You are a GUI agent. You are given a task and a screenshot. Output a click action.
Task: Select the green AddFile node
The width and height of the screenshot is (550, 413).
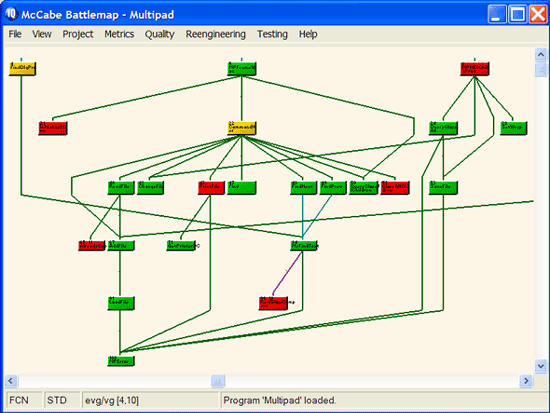pos(121,245)
